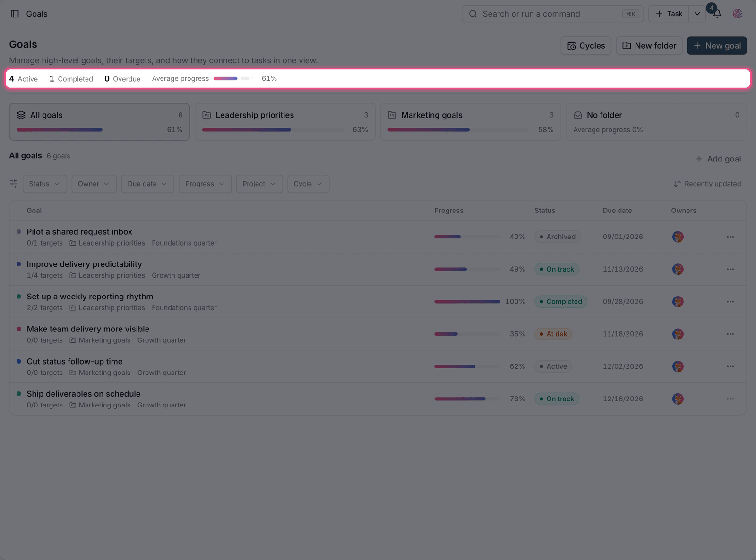Click the filter settings sliders icon
Screen dimensions: 756x560
point(14,184)
